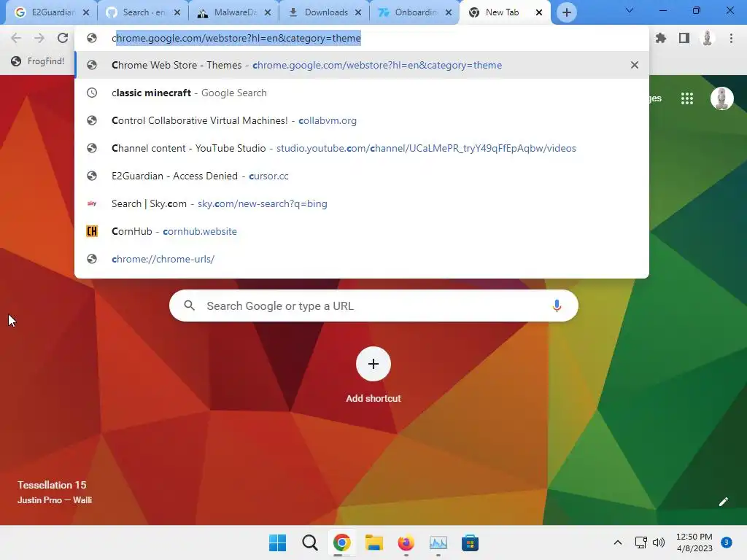
Task: Select the classic minecraft search suggestion
Action: click(362, 93)
